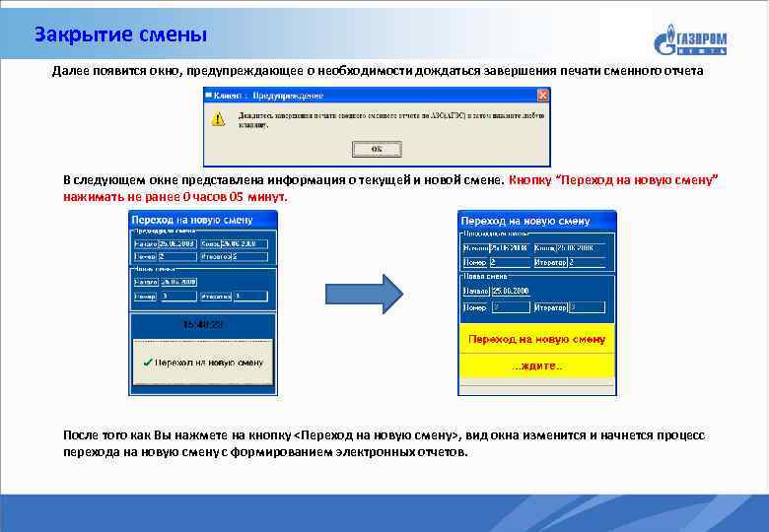Image resolution: width=769 pixels, height=532 pixels.
Task: Select Новая смена Начало field in right window
Action: pyautogui.click(x=511, y=291)
